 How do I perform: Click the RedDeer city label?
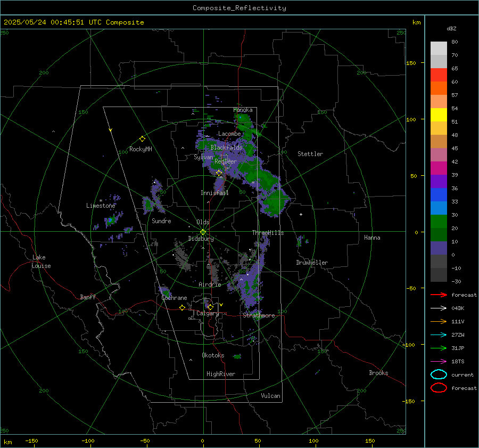point(226,161)
